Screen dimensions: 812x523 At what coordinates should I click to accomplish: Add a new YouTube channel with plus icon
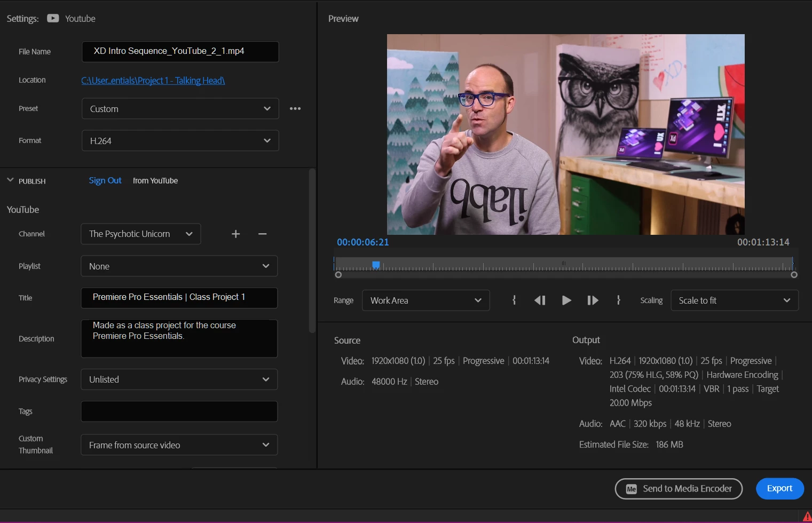(235, 234)
